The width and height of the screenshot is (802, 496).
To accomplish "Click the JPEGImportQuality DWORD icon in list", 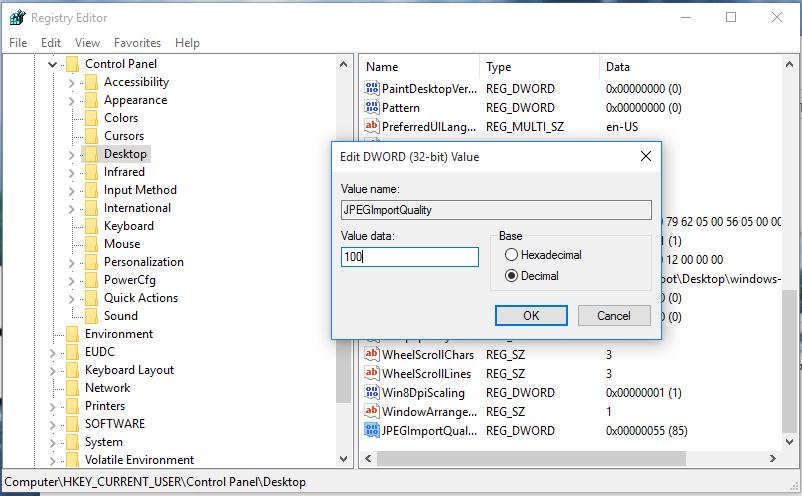I will click(x=373, y=431).
